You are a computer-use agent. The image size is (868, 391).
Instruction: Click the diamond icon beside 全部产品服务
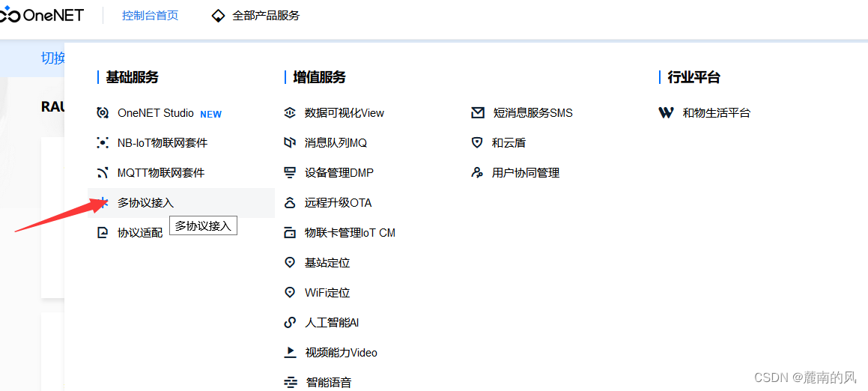pyautogui.click(x=219, y=16)
